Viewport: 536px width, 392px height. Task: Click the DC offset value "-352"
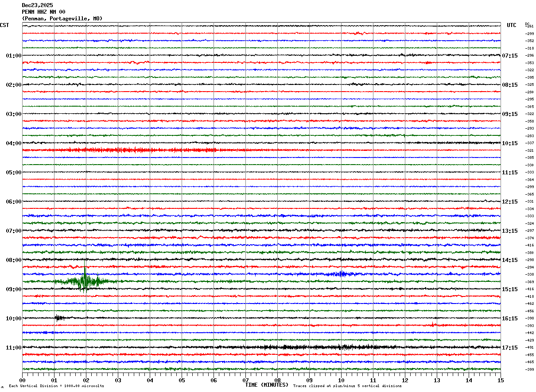tap(530, 41)
